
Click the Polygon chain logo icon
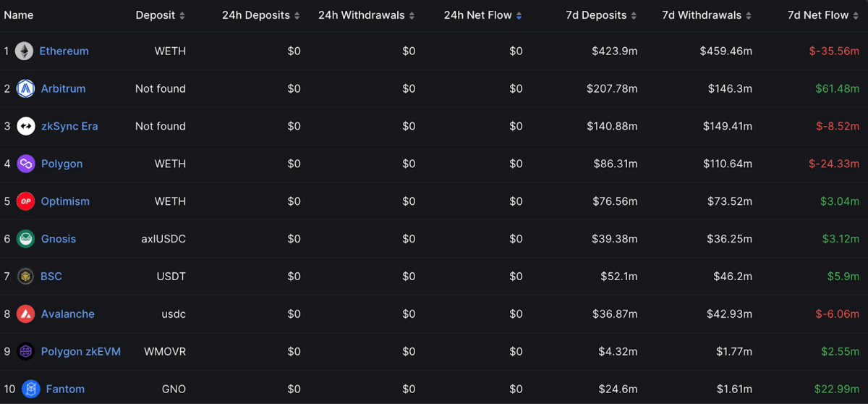[26, 164]
